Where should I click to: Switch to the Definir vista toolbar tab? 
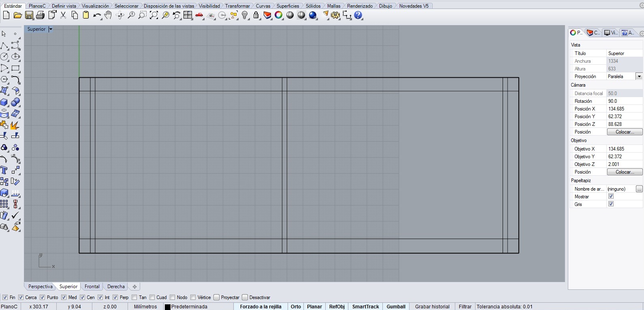coord(64,6)
